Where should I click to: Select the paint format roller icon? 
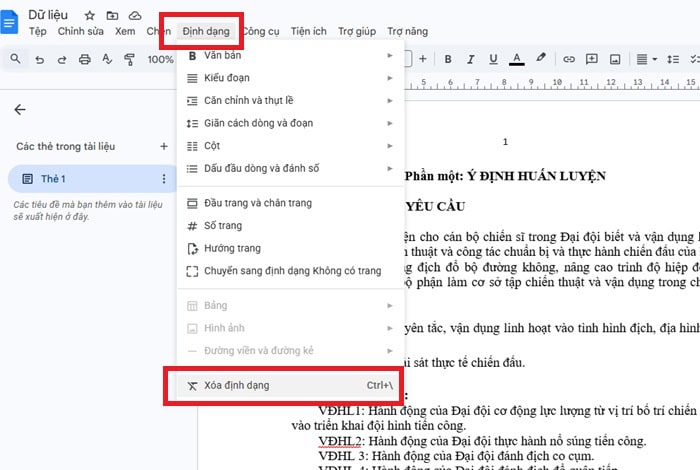(x=130, y=59)
